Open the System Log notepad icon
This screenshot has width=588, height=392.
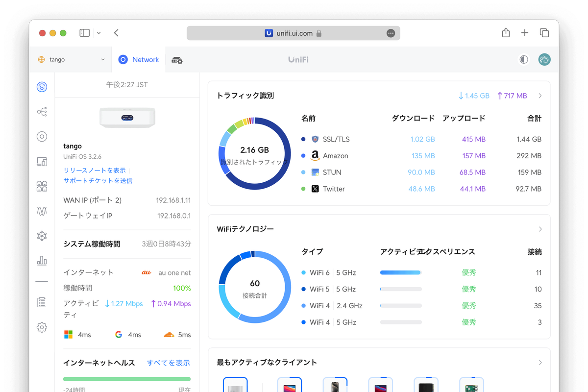point(42,302)
